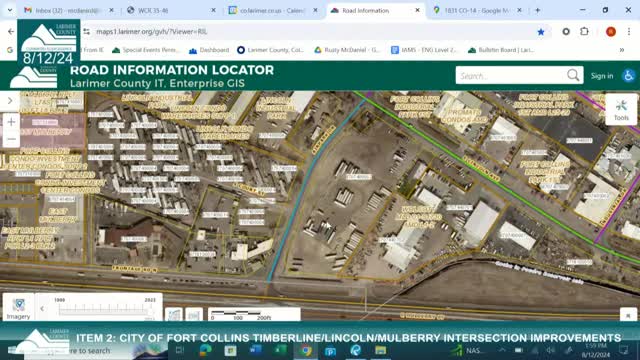Image resolution: width=640 pixels, height=360 pixels.
Task: Show hidden system tray icons
Action: click(502, 350)
